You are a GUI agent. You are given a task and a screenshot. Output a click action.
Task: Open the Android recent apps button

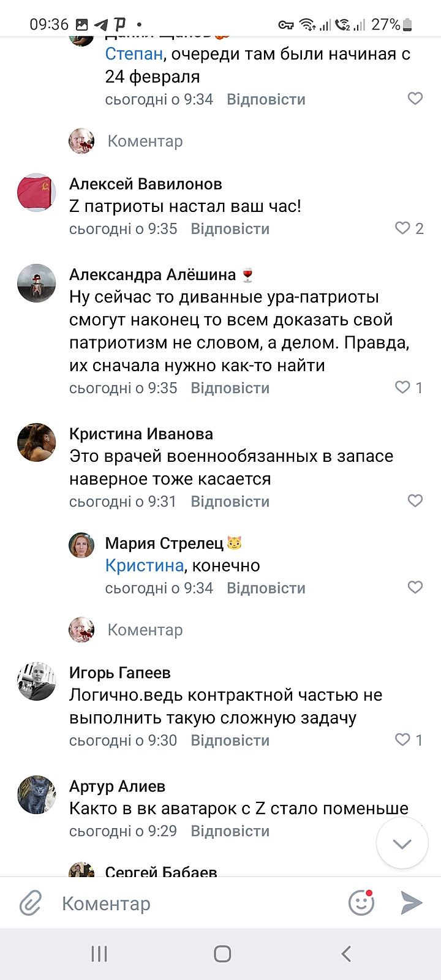point(99,954)
